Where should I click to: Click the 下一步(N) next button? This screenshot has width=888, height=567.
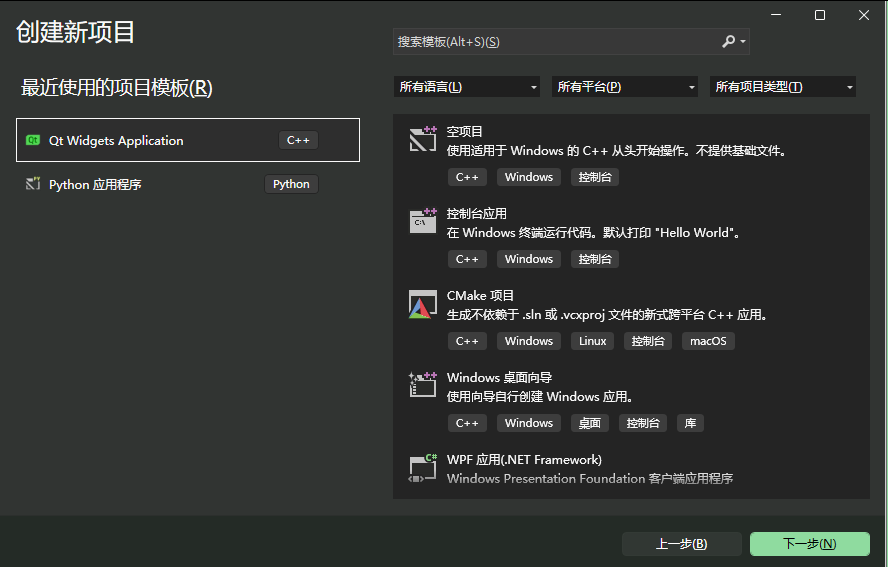click(x=810, y=544)
